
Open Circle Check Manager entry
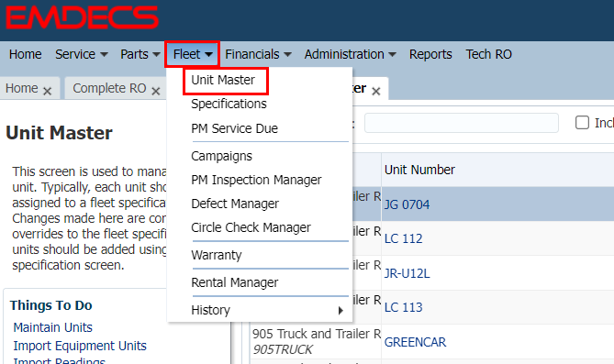coord(251,227)
